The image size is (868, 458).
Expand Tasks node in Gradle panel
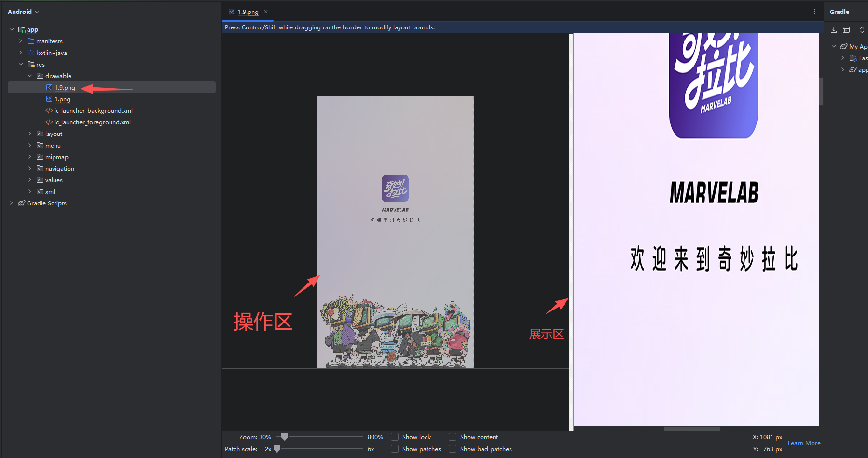(x=843, y=58)
